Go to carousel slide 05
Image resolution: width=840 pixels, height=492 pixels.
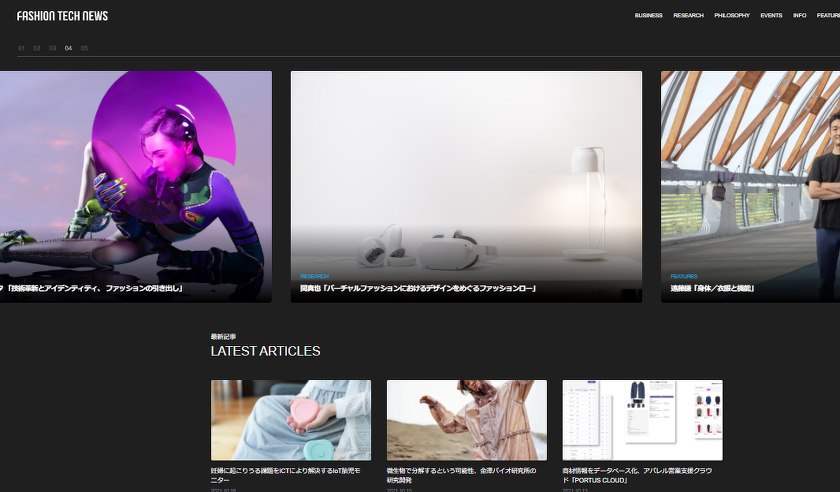pos(84,48)
